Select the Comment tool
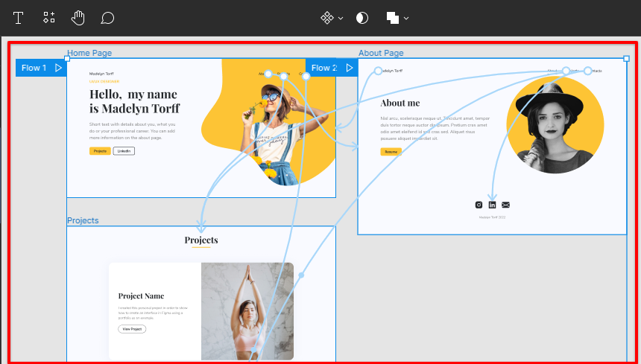Viewport: 641px width, 364px height. 107,17
